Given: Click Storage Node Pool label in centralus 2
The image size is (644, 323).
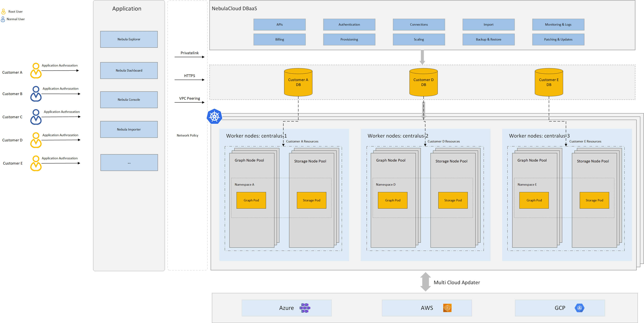Looking at the screenshot, I should (452, 161).
